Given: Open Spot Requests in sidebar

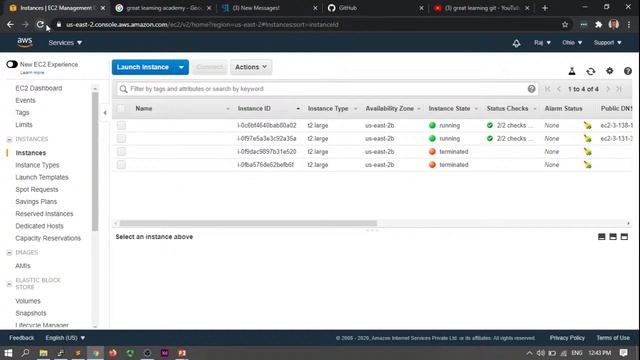Looking at the screenshot, I should [37, 189].
